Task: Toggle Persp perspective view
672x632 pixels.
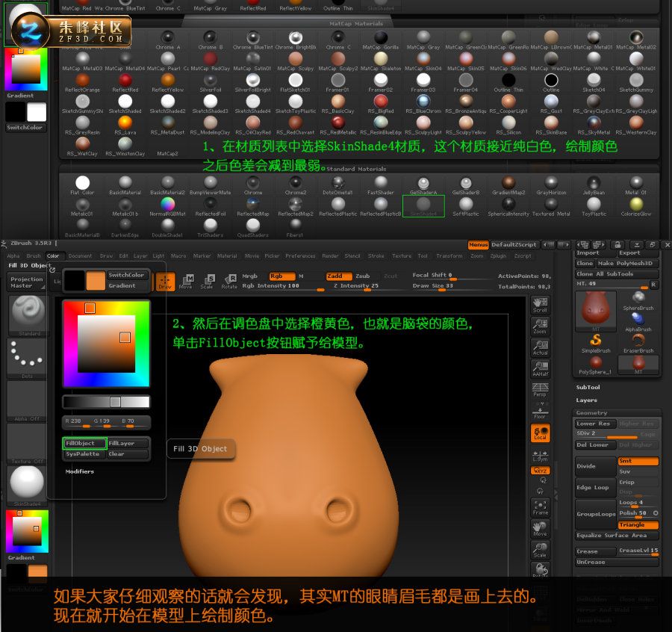Action: coord(540,389)
